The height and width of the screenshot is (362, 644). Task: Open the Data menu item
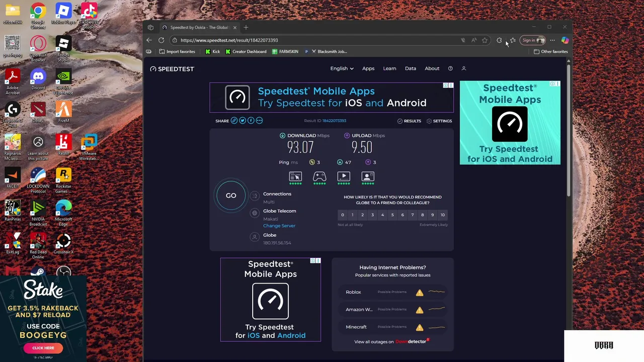(411, 68)
